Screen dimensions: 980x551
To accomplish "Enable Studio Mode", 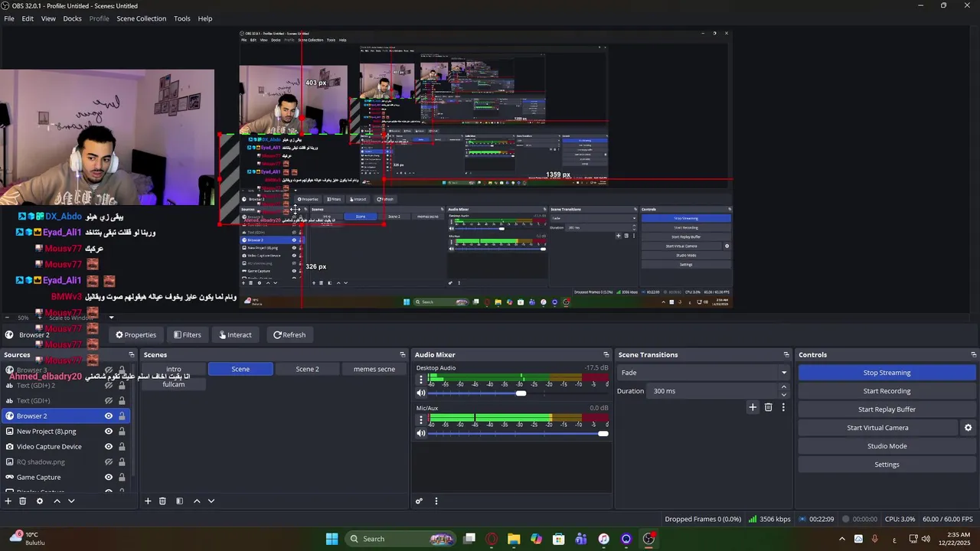I will coord(887,446).
